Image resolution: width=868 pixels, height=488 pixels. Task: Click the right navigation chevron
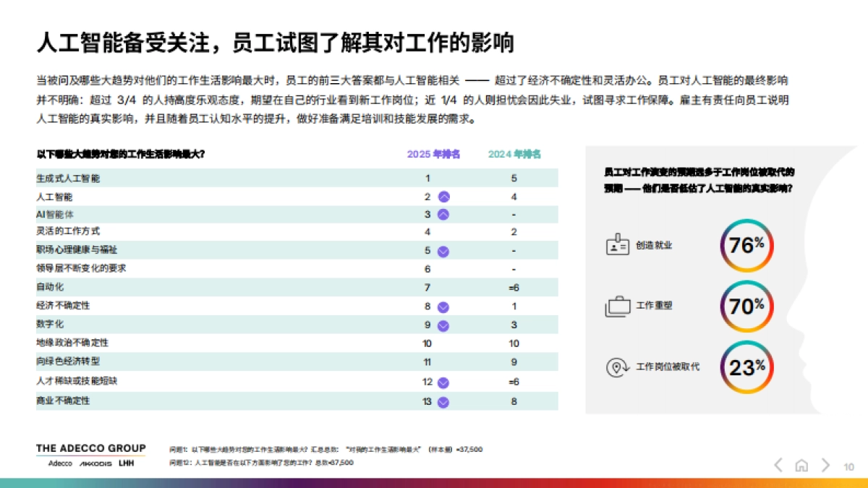tap(826, 466)
